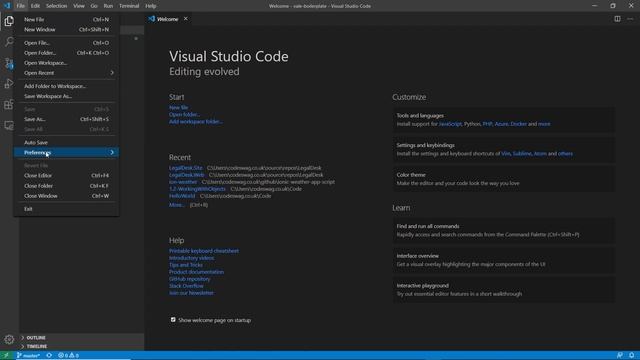Toggle Show welcome page on startup checkbox

(x=173, y=320)
